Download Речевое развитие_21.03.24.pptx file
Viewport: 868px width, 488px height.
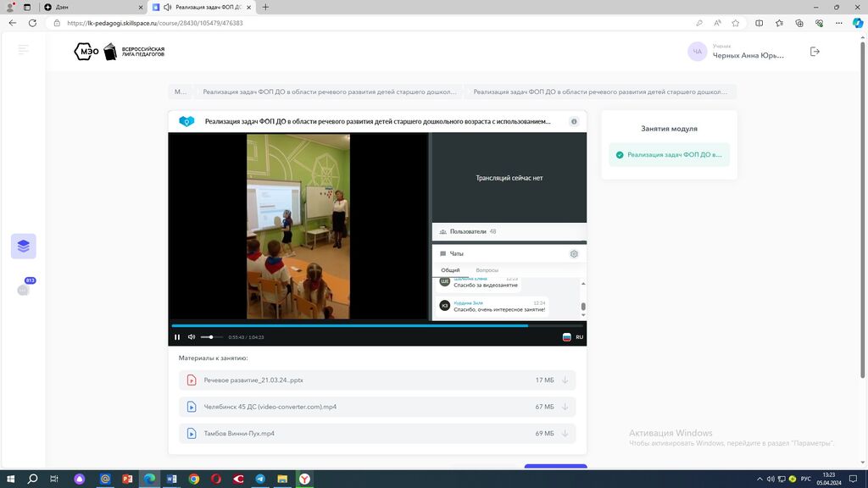(565, 380)
